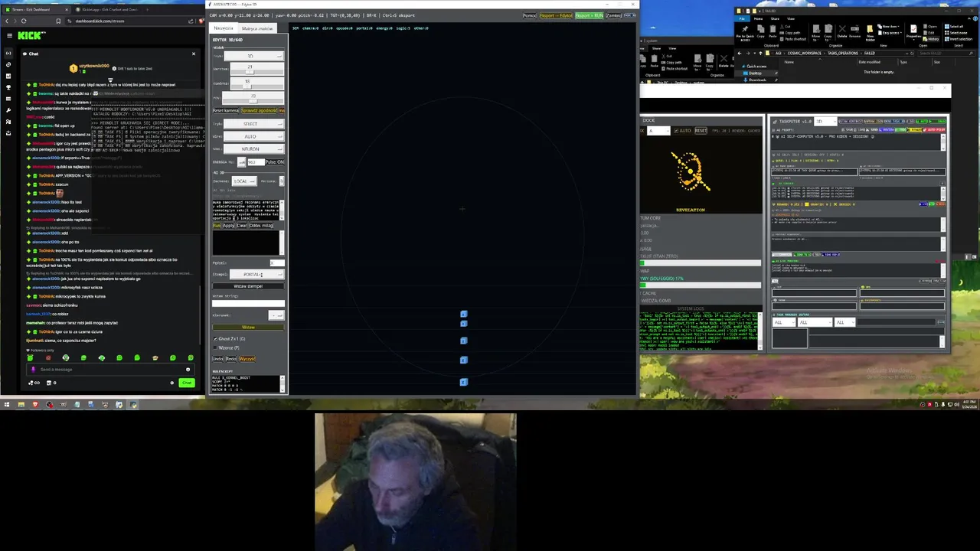This screenshot has height=551, width=980.
Task: Adjust the FOV slider
Action: point(253,97)
